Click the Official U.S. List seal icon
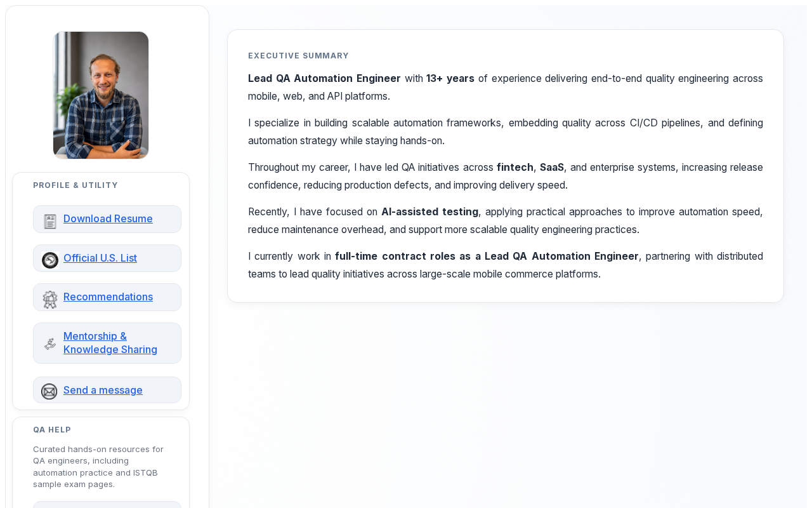 coord(50,260)
